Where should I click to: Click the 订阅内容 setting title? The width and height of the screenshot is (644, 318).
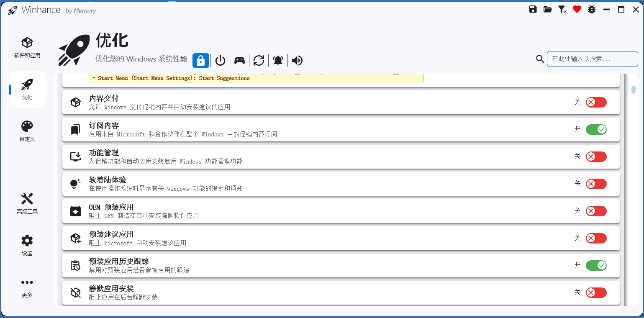104,126
